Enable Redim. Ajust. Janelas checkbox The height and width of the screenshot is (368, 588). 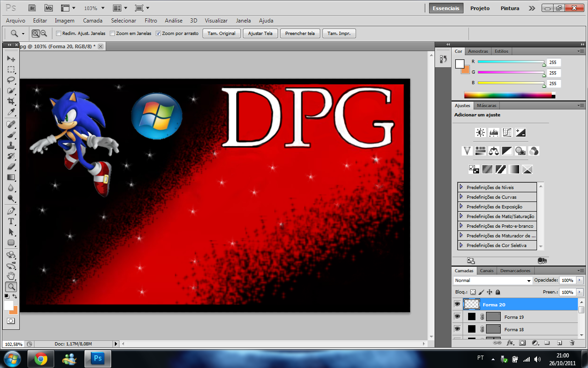pos(58,34)
